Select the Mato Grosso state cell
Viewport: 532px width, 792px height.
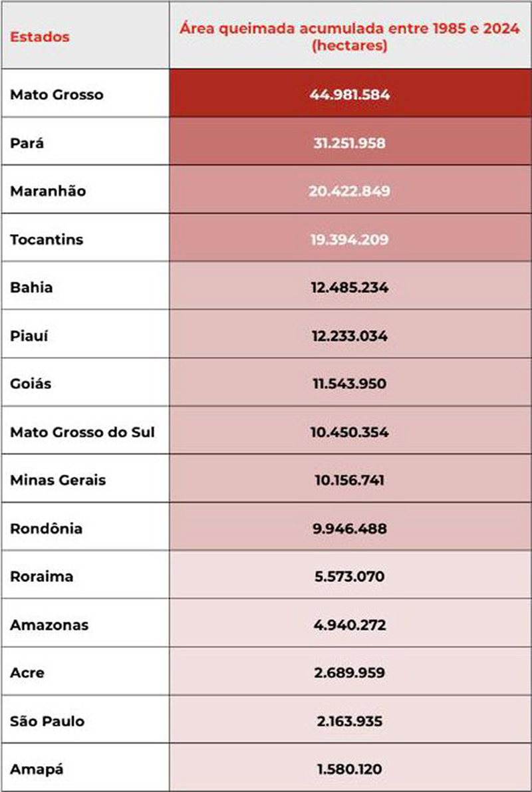pos(57,94)
